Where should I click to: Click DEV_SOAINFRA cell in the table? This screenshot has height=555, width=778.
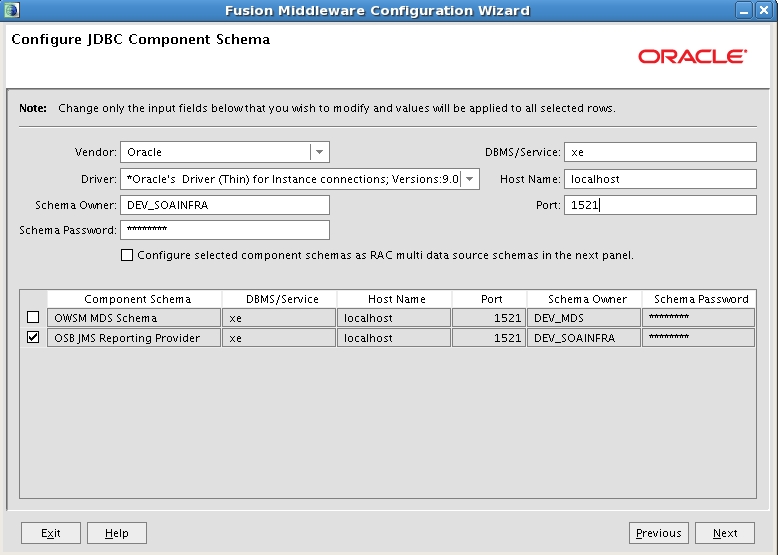click(584, 338)
